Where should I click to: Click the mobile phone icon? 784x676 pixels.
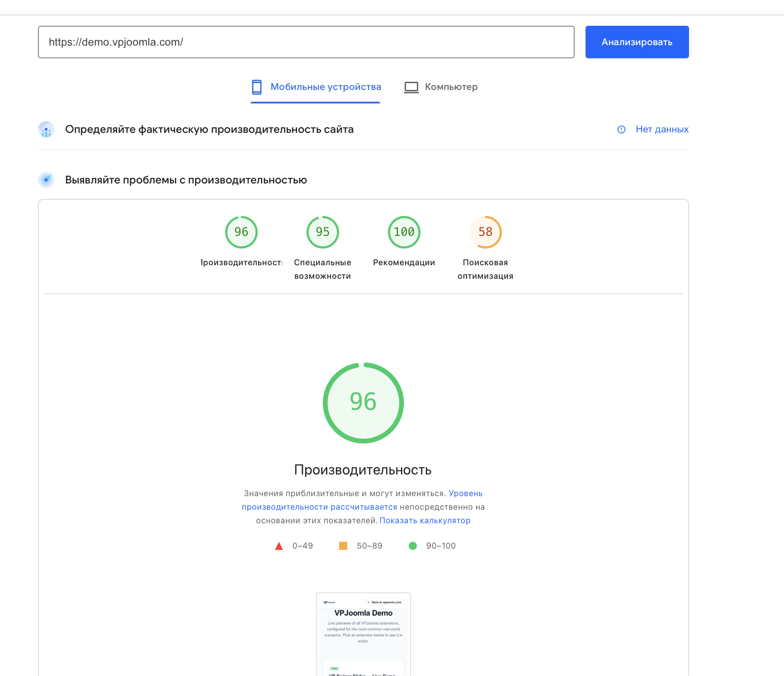click(257, 87)
